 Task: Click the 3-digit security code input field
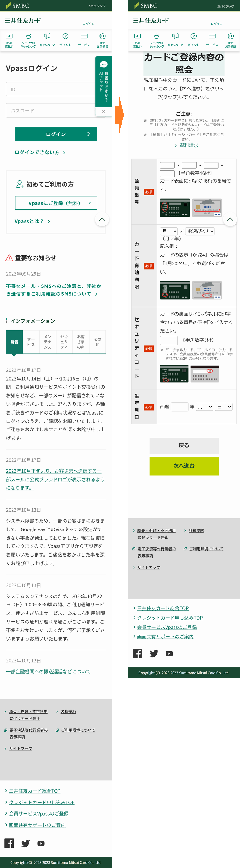point(168,340)
